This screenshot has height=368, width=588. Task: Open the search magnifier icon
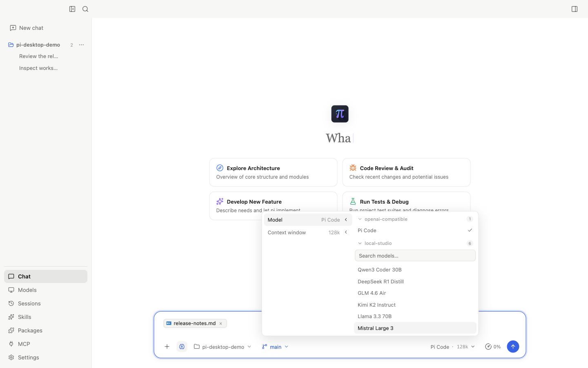pyautogui.click(x=85, y=9)
